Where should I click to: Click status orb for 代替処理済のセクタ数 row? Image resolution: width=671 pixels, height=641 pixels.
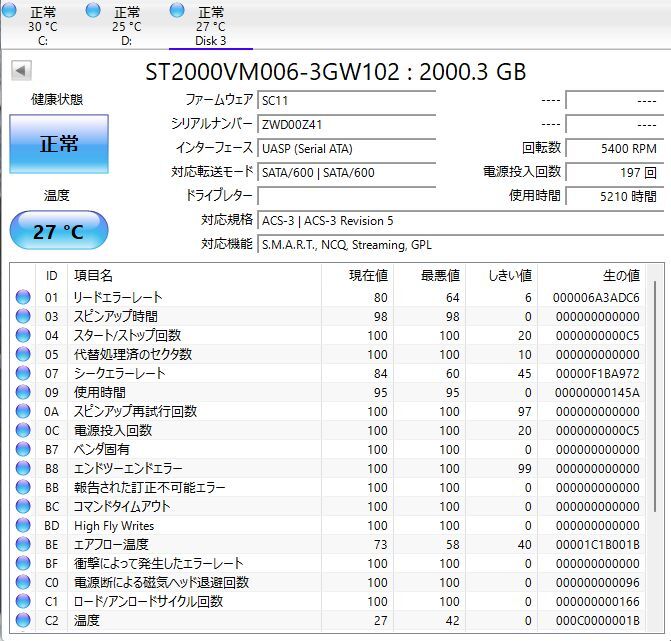click(23, 354)
